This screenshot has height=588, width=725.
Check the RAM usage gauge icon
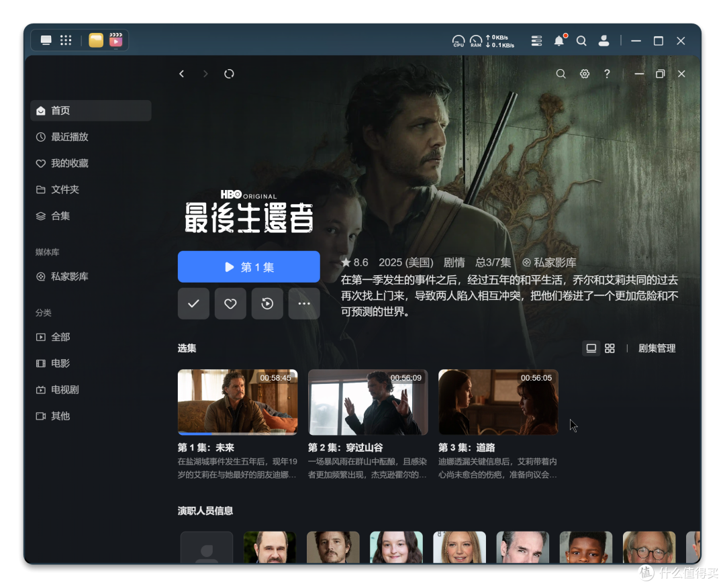pos(476,41)
